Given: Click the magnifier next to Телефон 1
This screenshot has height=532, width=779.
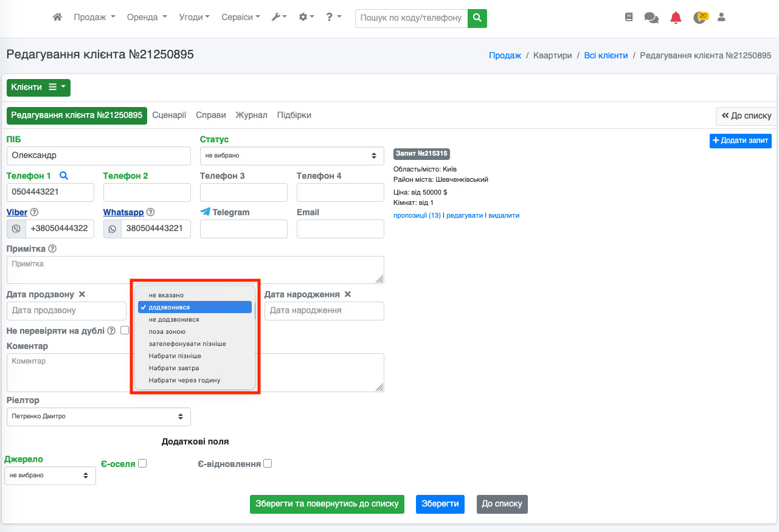Looking at the screenshot, I should [64, 176].
